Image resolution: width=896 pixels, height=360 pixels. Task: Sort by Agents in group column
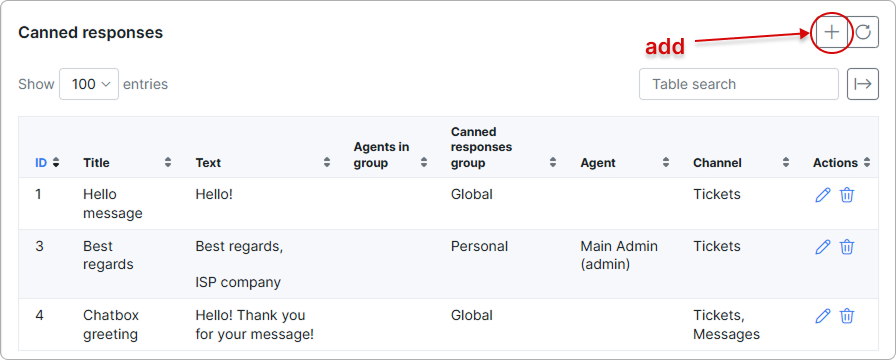pos(390,155)
